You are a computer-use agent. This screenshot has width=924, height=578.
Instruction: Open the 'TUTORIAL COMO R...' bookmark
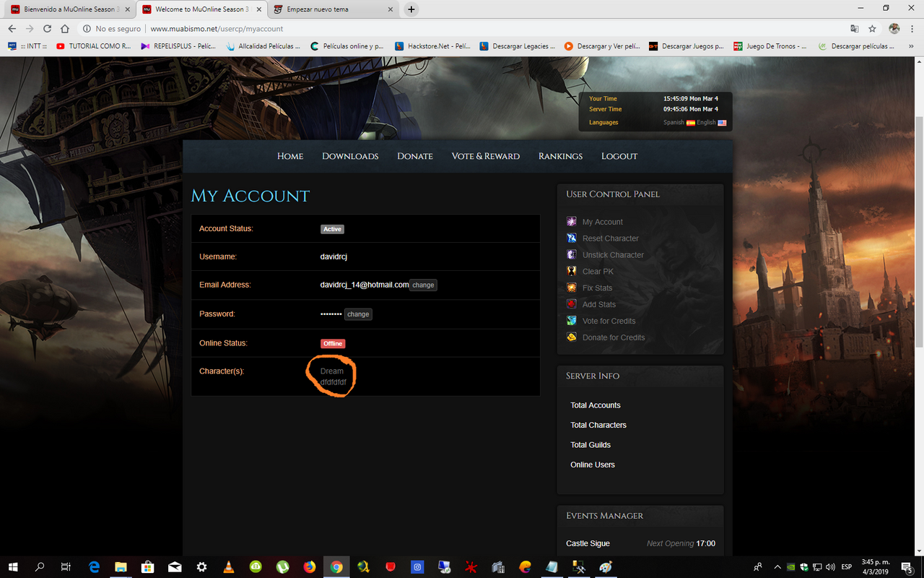point(93,46)
